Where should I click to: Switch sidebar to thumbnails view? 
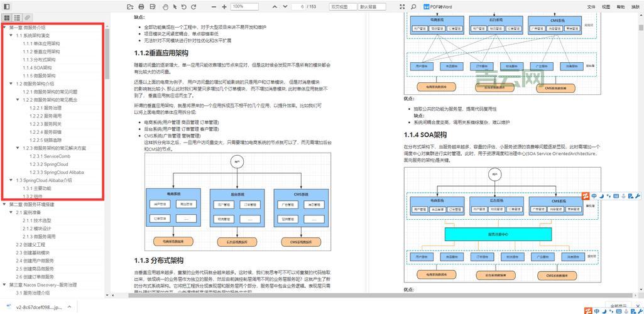7,18
